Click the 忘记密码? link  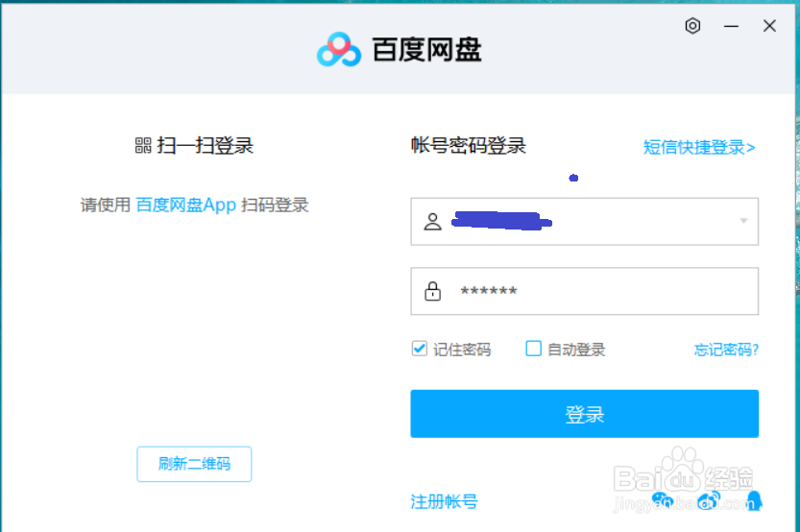tap(726, 350)
